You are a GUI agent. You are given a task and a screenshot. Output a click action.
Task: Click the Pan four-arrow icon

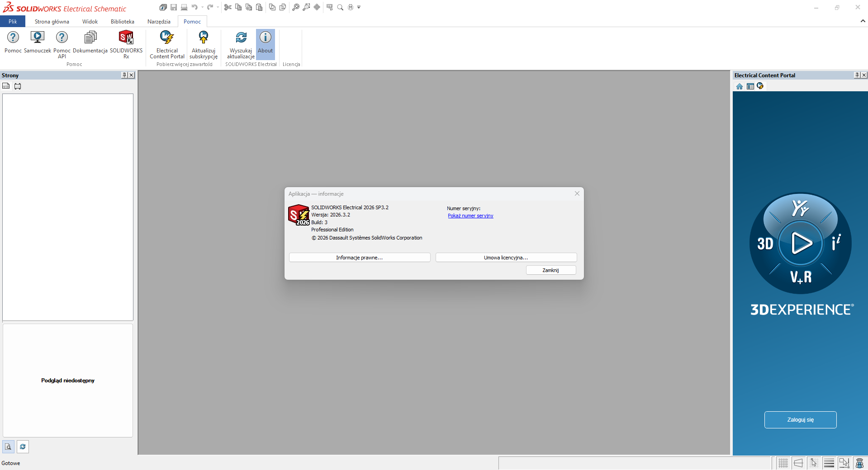pos(317,7)
